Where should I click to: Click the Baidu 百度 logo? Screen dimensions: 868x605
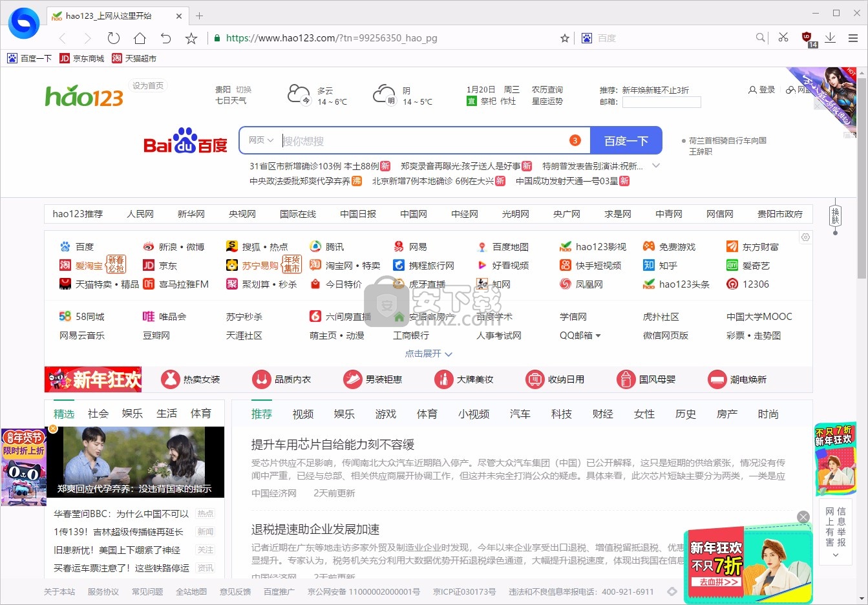pos(185,140)
